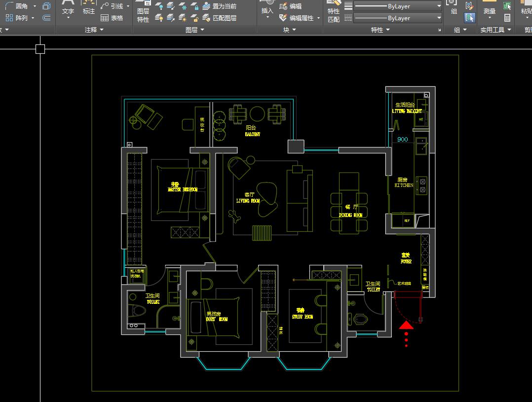The height and width of the screenshot is (402, 532).
Task: Open the 阵列 array dropdown arrow
Action: (33, 18)
